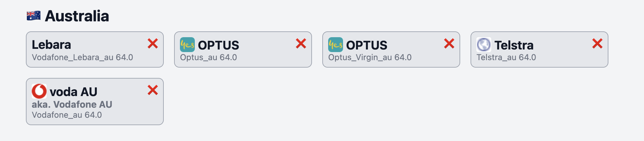
Task: Remove the Lebara carrier card
Action: pyautogui.click(x=153, y=43)
